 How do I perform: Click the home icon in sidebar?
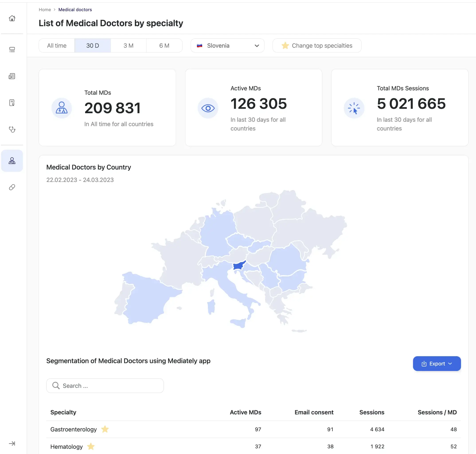12,18
